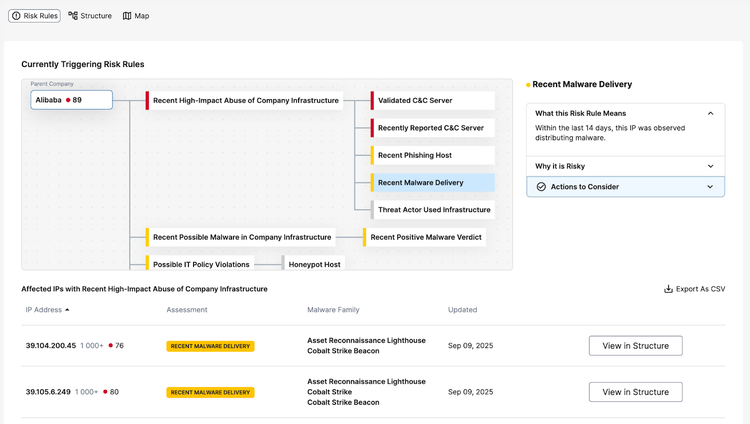Click the yellow Recent Malware Delivery badge for 39.105.6.249

click(x=210, y=392)
